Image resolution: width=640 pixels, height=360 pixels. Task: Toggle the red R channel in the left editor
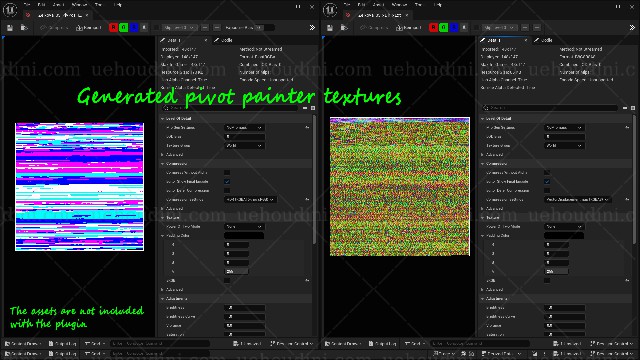click(113, 27)
